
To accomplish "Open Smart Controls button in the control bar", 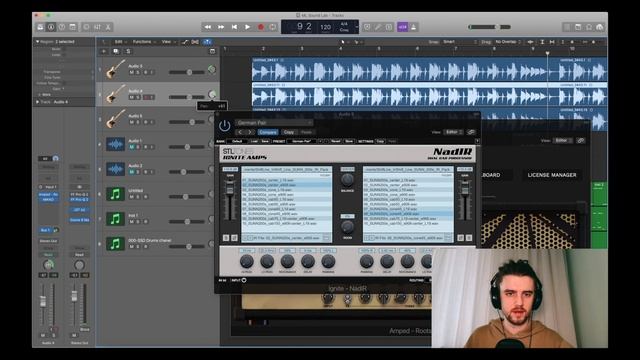I will [x=87, y=27].
